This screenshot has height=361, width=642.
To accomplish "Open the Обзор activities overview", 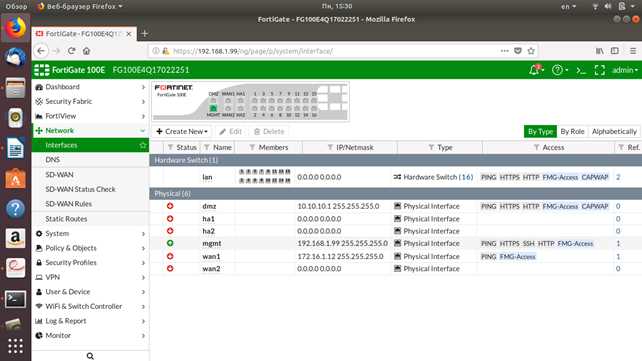I will 16,6.
